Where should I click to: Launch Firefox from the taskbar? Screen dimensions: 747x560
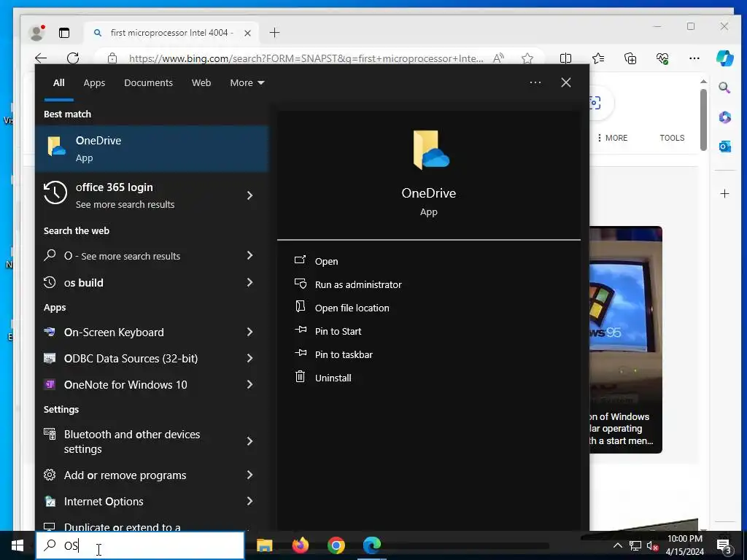pyautogui.click(x=300, y=545)
